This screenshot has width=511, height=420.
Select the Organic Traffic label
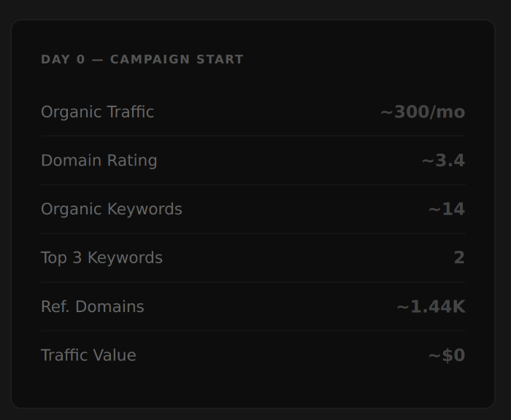tap(97, 112)
